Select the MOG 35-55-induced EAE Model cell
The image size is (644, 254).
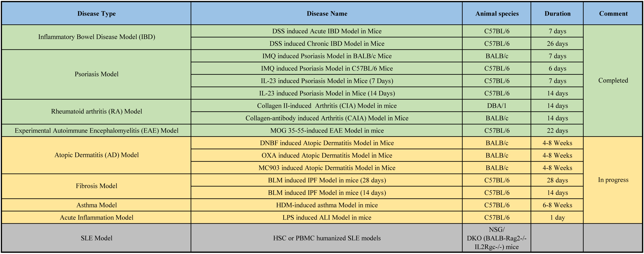click(x=327, y=131)
